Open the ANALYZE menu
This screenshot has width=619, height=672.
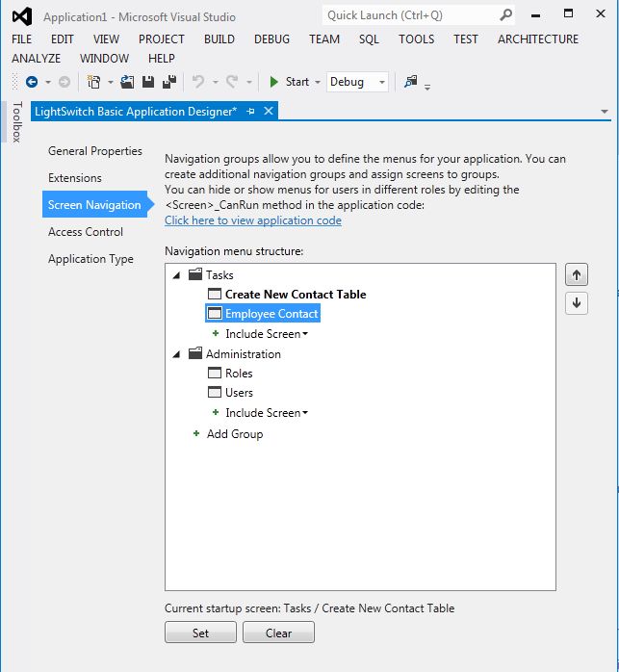pyautogui.click(x=36, y=59)
